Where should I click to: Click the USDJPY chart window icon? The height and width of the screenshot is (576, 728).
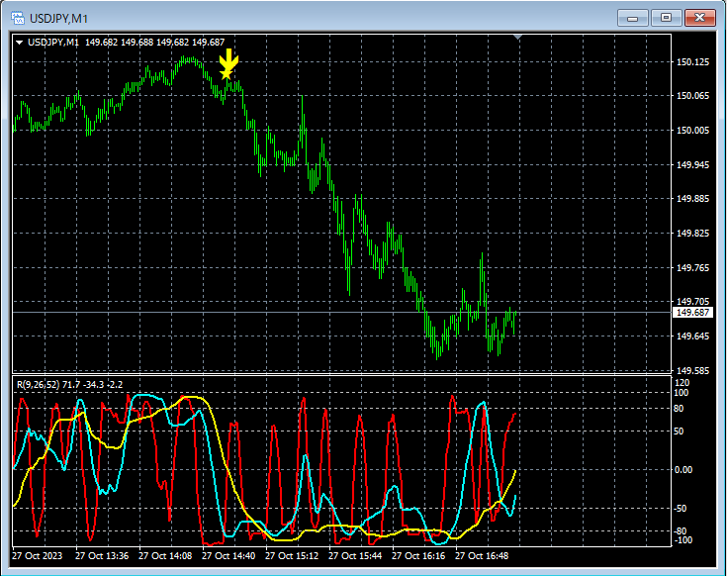18,18
